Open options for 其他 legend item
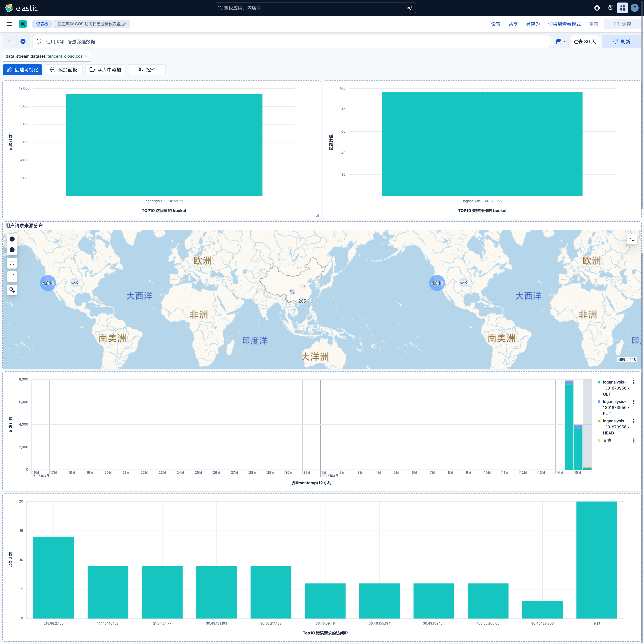644x644 pixels. pyautogui.click(x=634, y=441)
